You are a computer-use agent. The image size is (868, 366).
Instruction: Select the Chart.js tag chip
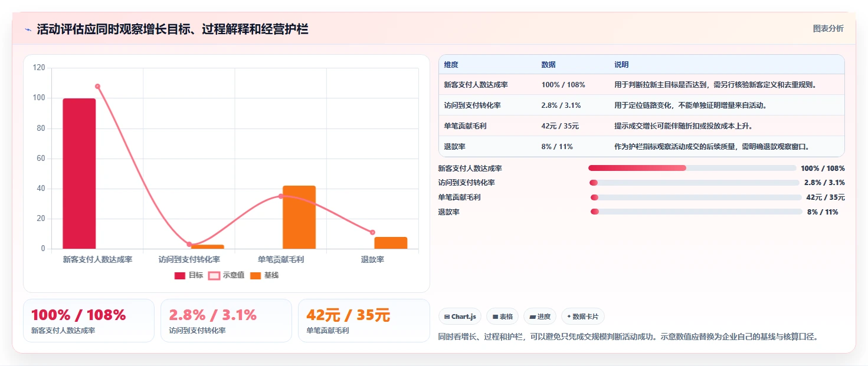pyautogui.click(x=460, y=316)
